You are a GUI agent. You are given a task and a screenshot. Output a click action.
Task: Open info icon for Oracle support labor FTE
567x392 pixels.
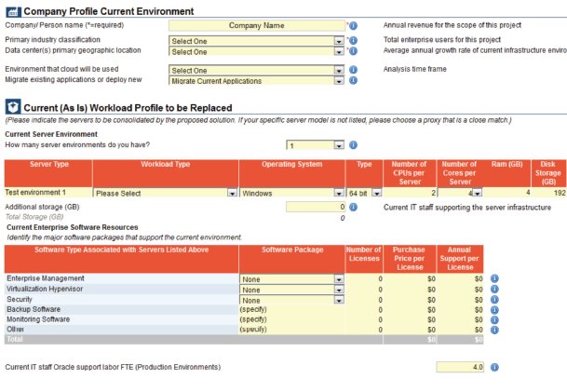tap(494, 367)
